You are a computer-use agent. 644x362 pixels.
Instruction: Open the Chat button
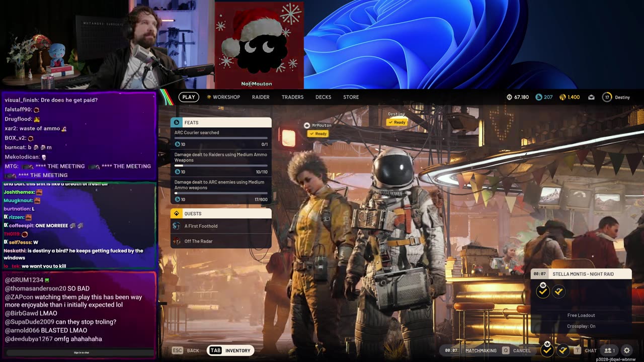[x=591, y=350]
